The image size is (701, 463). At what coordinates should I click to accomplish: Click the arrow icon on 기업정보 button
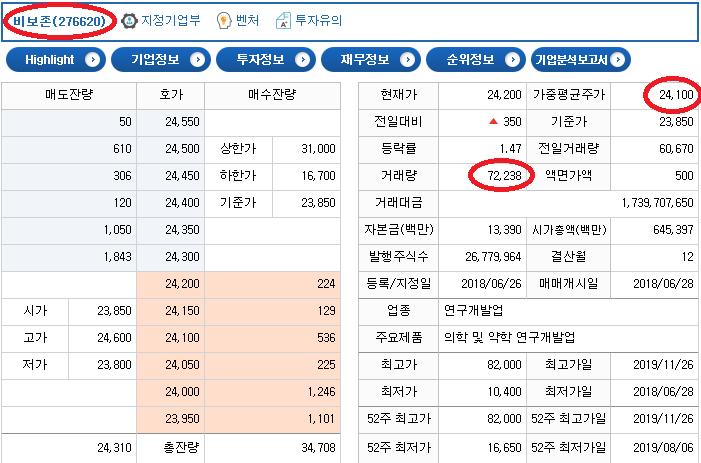point(198,59)
